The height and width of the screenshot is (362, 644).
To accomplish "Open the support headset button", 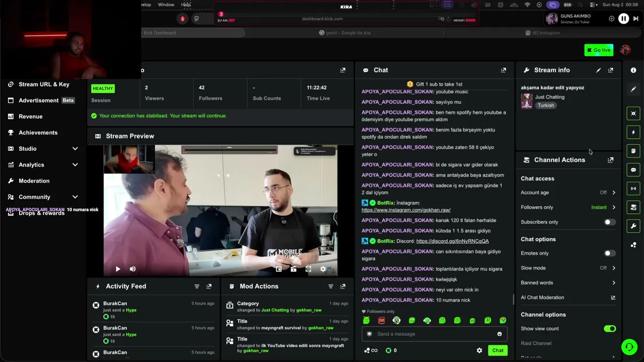I will pos(629,347).
